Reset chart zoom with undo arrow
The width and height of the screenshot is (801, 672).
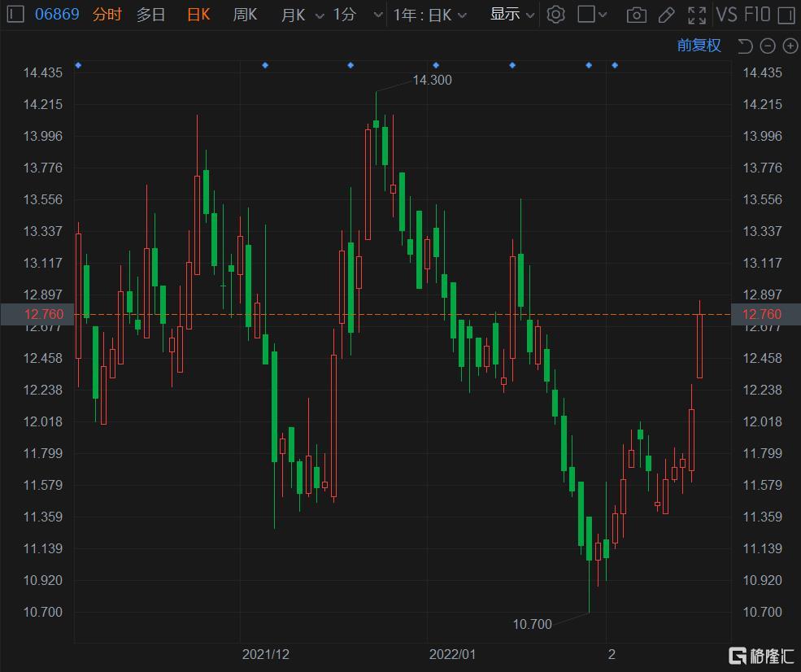[745, 46]
